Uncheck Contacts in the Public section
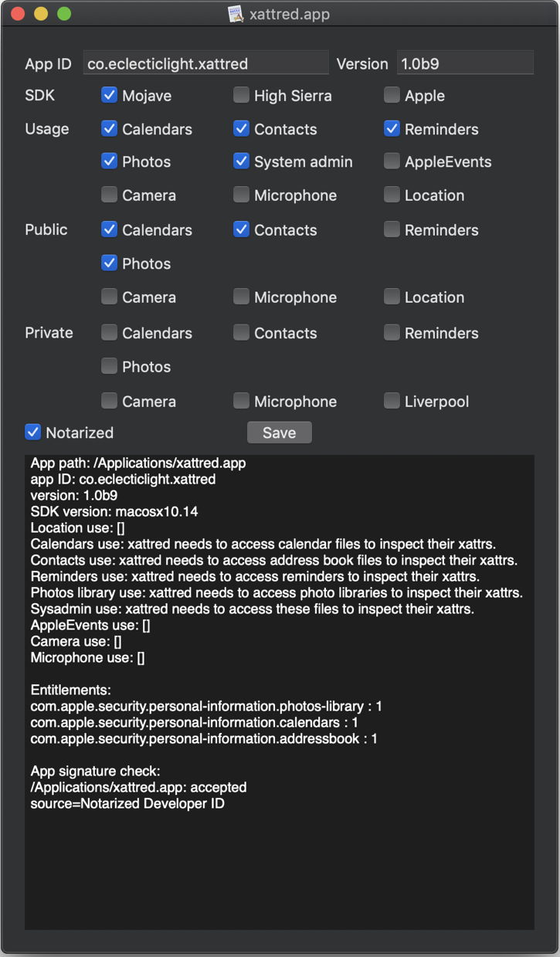This screenshot has width=560, height=957. pyautogui.click(x=242, y=229)
